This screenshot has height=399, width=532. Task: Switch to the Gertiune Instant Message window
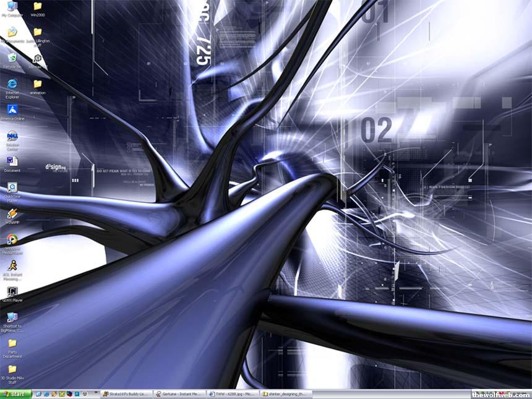click(x=180, y=394)
